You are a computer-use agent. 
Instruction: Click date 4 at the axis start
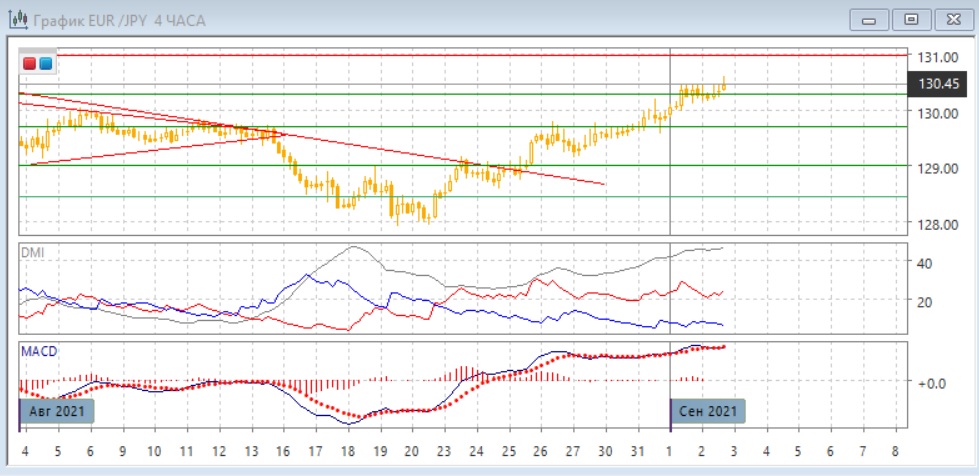(x=25, y=451)
